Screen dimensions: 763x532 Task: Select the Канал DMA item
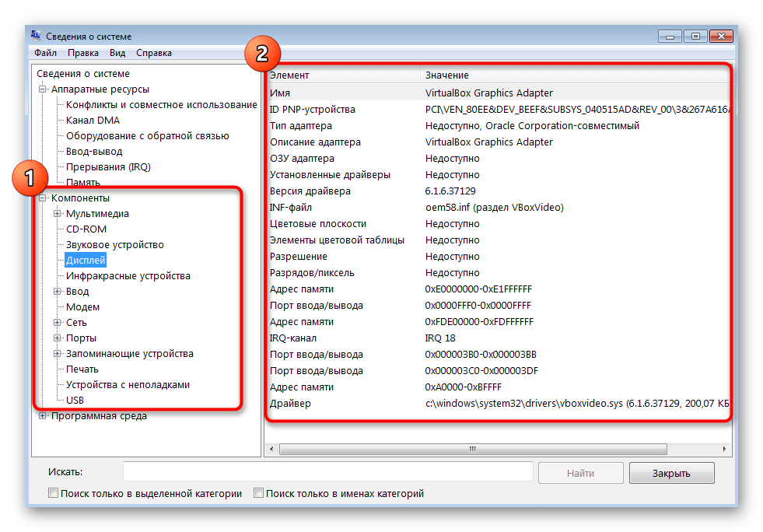pos(93,121)
